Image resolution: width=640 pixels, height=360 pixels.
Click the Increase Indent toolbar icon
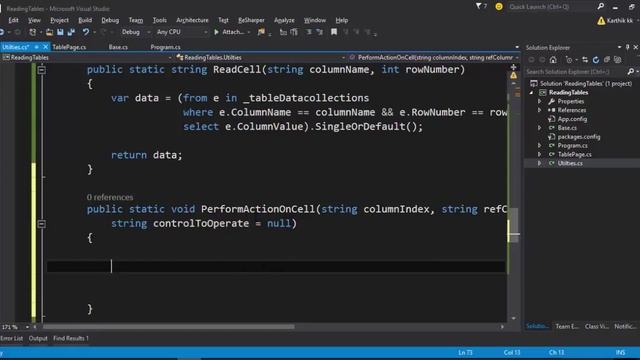click(x=294, y=32)
